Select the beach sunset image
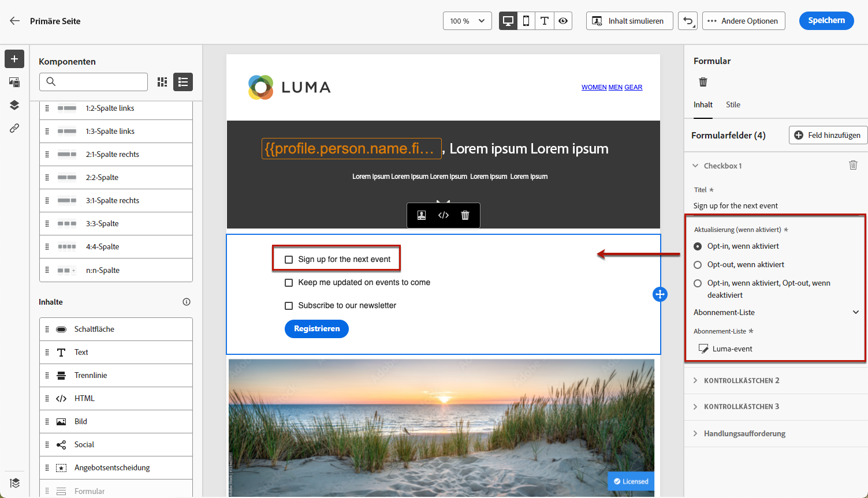The height and width of the screenshot is (498, 868). point(441,427)
